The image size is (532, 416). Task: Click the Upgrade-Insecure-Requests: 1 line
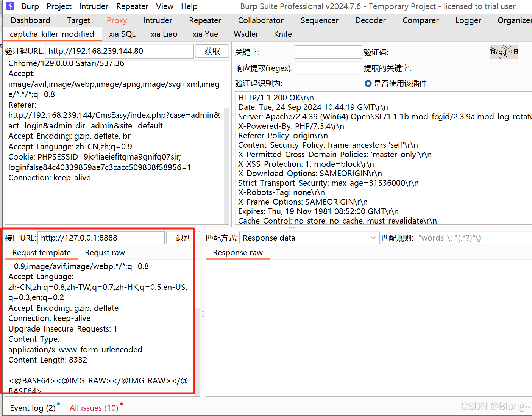[63, 329]
